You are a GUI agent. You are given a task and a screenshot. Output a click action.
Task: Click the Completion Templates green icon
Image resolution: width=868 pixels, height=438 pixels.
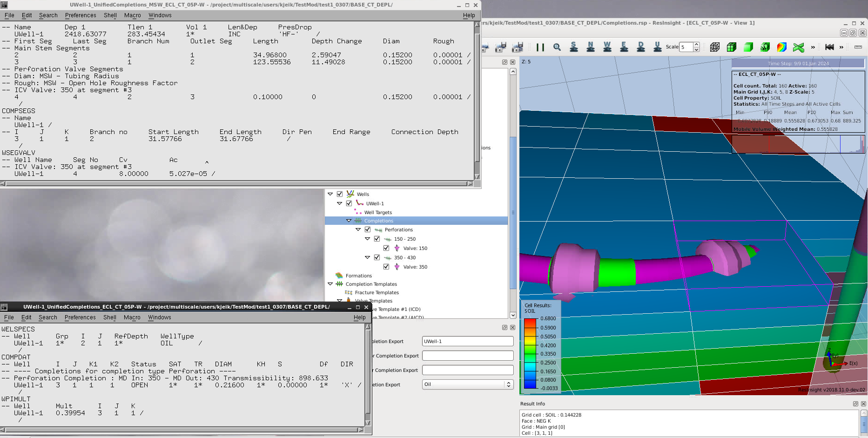339,284
